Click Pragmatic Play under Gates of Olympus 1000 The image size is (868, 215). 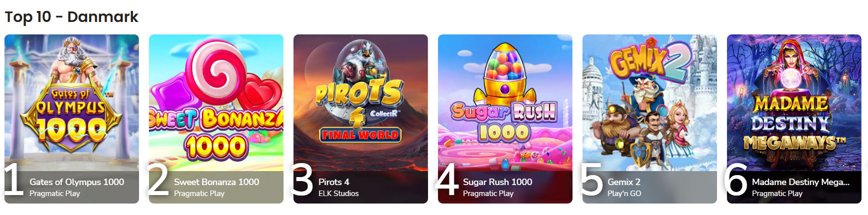tap(55, 194)
